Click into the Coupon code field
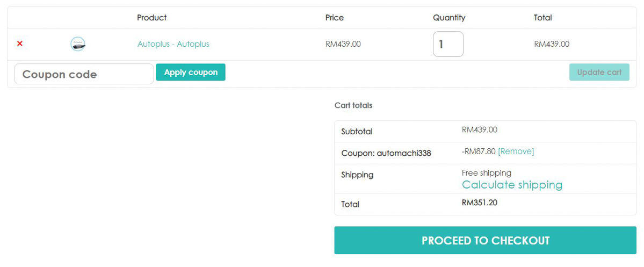The width and height of the screenshot is (644, 267). pyautogui.click(x=84, y=74)
